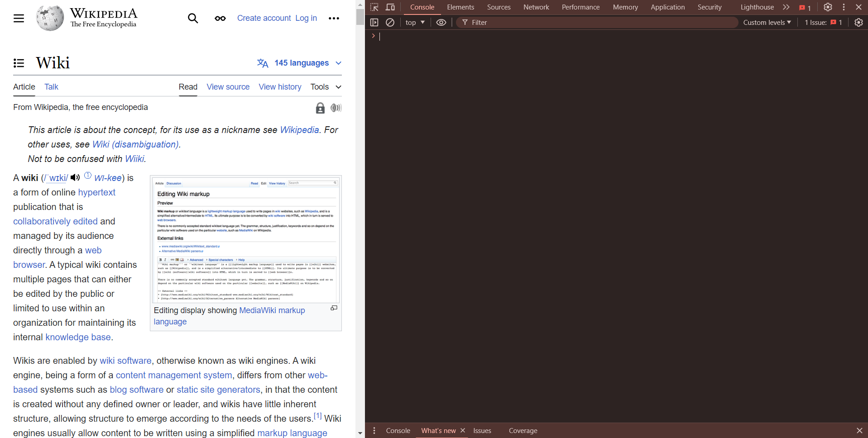Open the Custom levels dropdown

[767, 22]
